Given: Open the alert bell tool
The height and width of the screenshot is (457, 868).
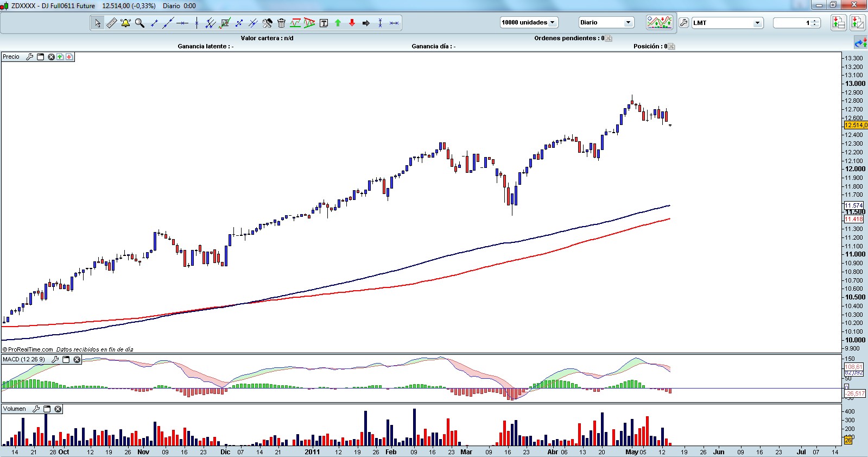Looking at the screenshot, I should coord(125,23).
